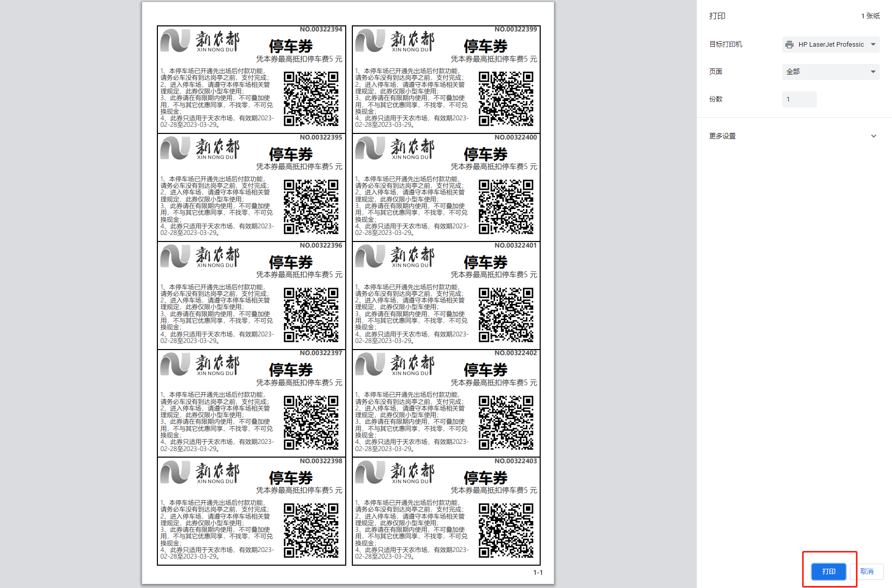Click the 停车券 title on coupon NO.00322394
This screenshot has width=892, height=588.
click(291, 47)
